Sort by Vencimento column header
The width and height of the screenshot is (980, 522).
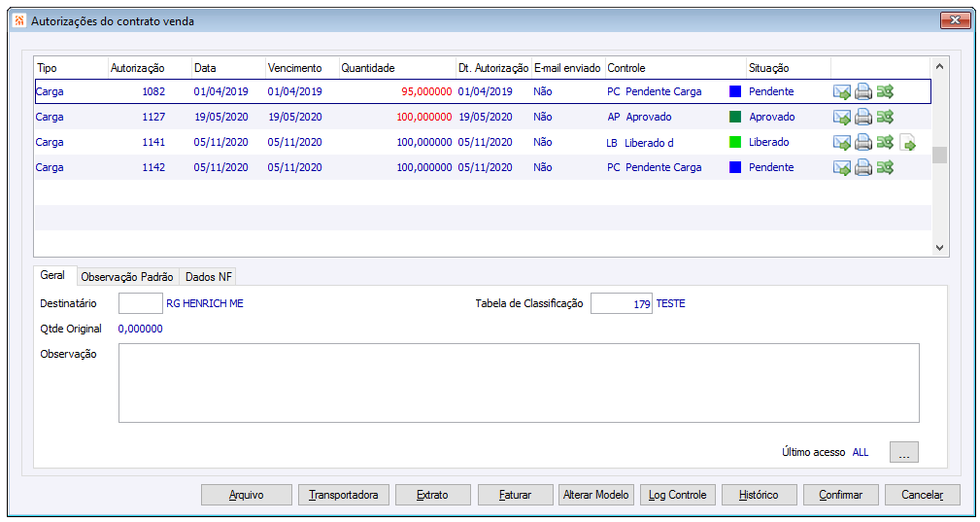[302, 68]
